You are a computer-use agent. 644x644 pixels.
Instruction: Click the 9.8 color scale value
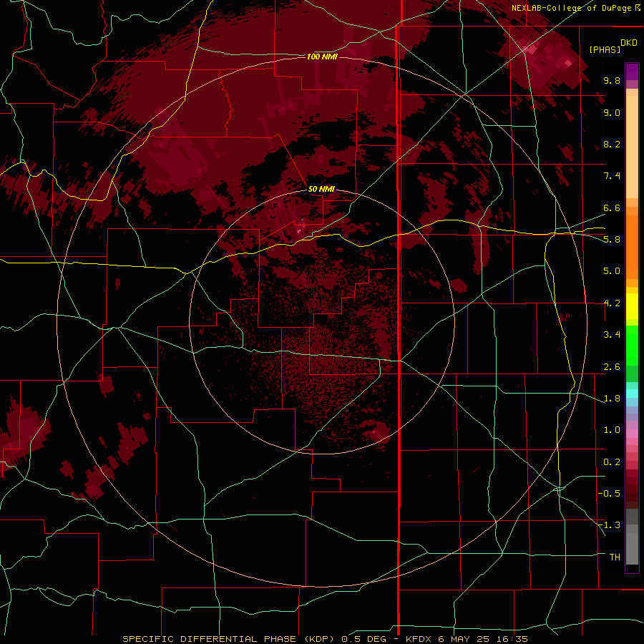(612, 80)
